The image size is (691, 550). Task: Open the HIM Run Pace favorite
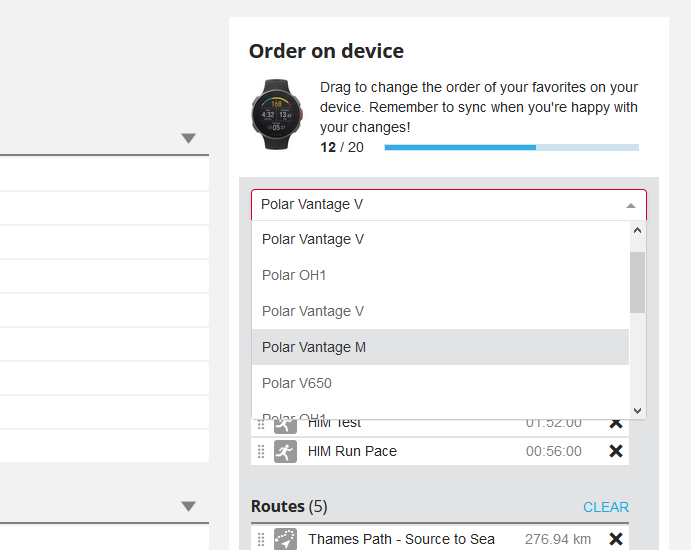point(352,451)
